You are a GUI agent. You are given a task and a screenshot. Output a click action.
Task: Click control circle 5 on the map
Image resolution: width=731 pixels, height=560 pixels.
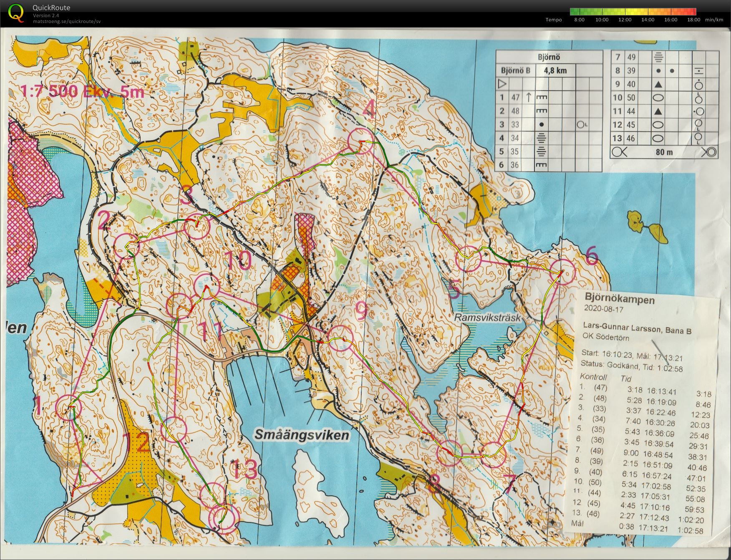pos(469,259)
